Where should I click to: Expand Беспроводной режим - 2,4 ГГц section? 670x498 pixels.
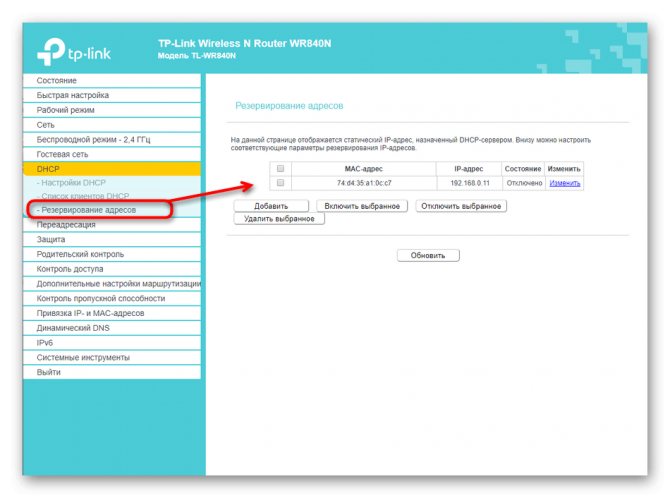coord(112,139)
